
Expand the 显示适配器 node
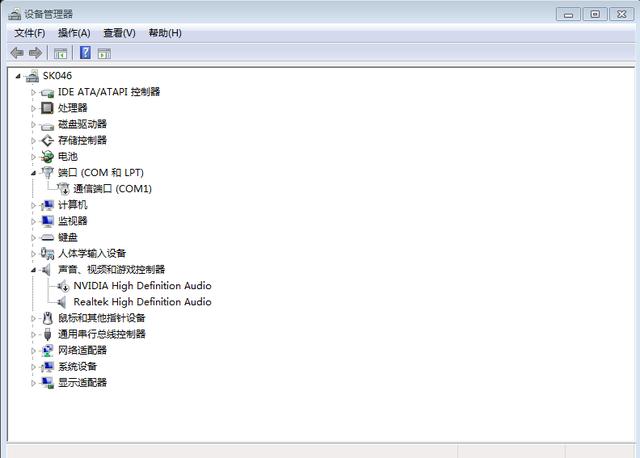coord(33,383)
